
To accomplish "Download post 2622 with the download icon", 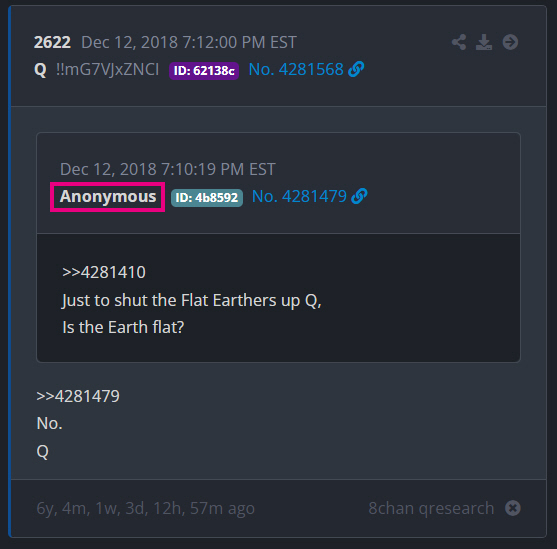I will (484, 42).
